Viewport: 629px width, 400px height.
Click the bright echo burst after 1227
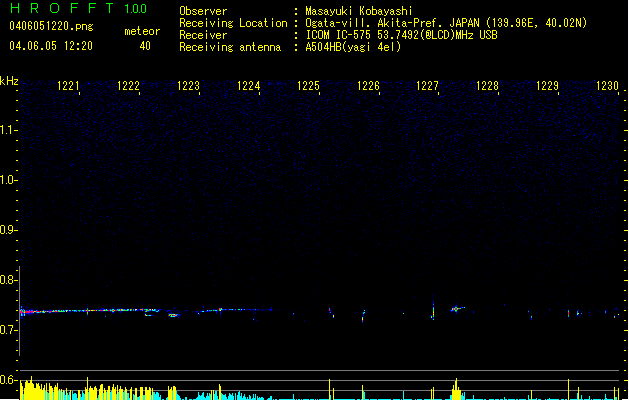click(457, 309)
